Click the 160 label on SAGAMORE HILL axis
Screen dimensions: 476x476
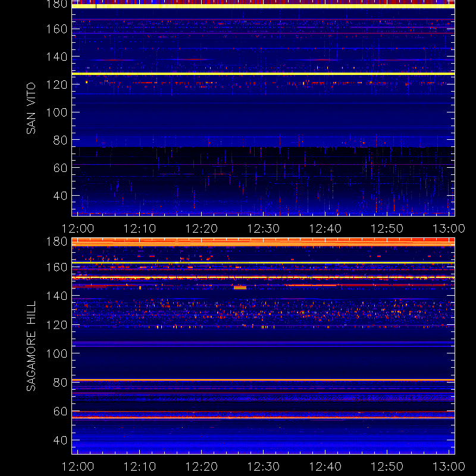click(x=57, y=267)
